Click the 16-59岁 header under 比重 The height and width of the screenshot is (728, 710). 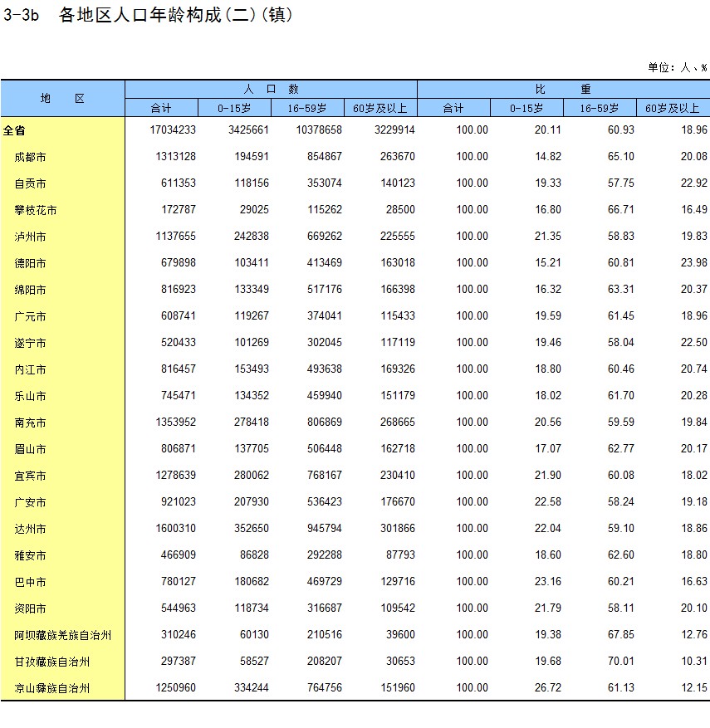[599, 108]
